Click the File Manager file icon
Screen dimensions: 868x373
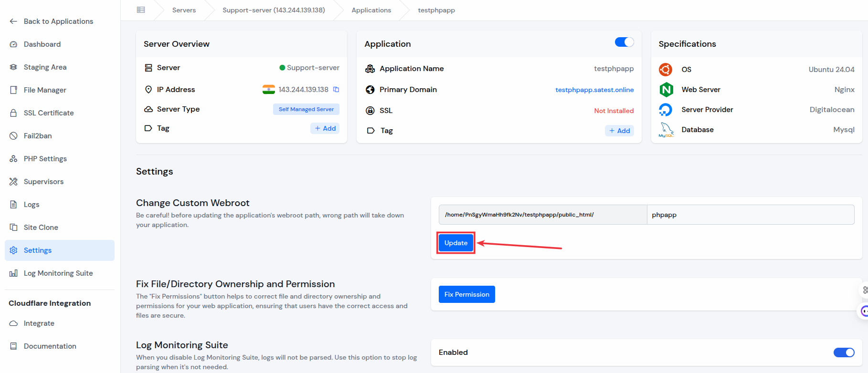[13, 90]
